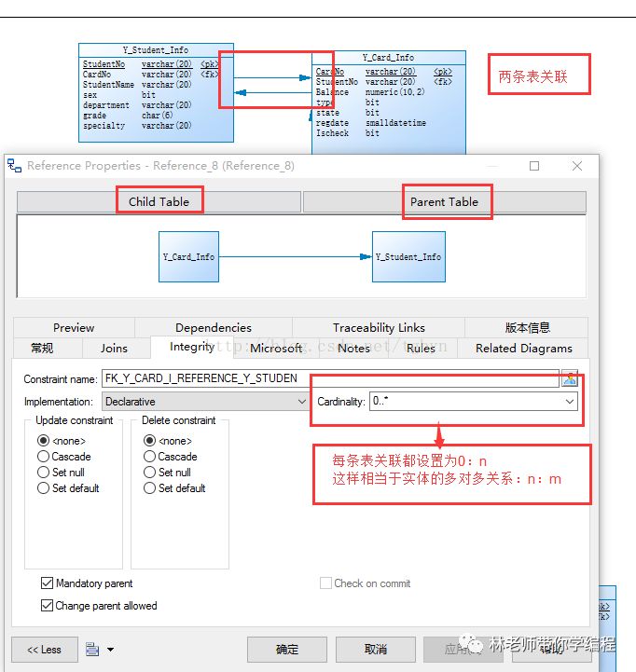Image resolution: width=636 pixels, height=672 pixels.
Task: Select Delete constraint Cascade option
Action: (x=149, y=457)
